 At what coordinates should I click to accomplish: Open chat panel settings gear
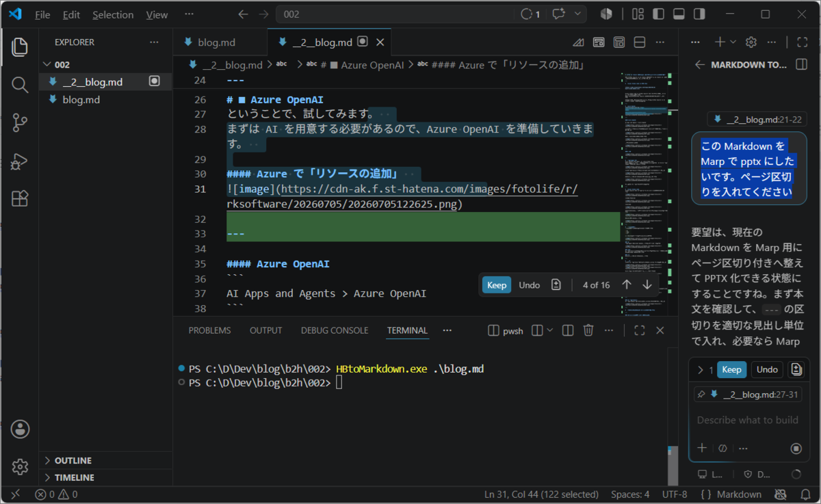(x=751, y=42)
